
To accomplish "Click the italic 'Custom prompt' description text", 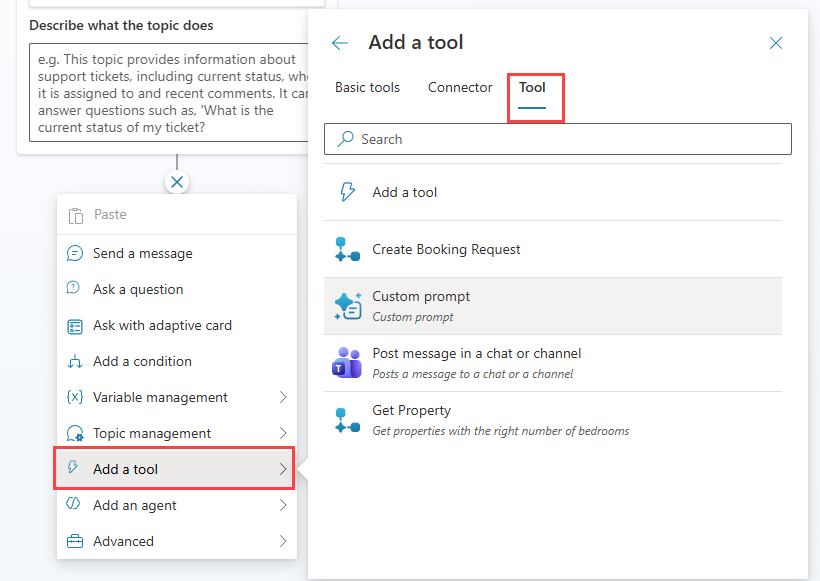I will tap(413, 317).
